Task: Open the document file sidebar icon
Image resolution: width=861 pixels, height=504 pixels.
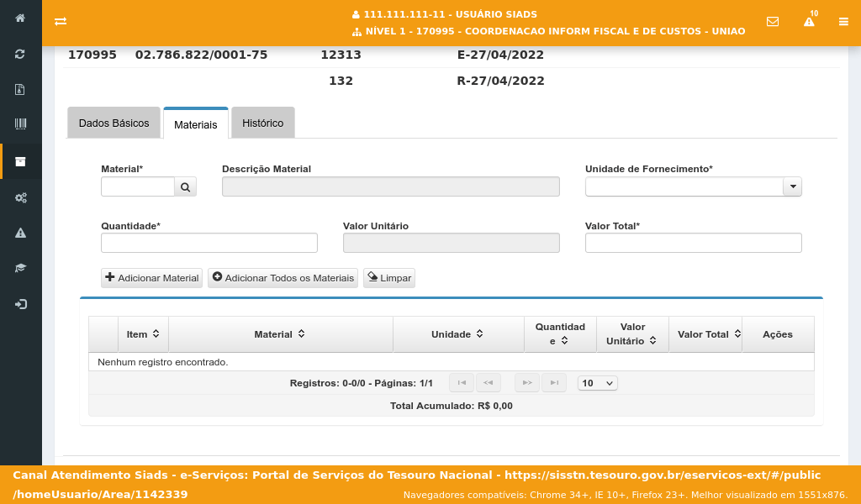Action: click(20, 89)
